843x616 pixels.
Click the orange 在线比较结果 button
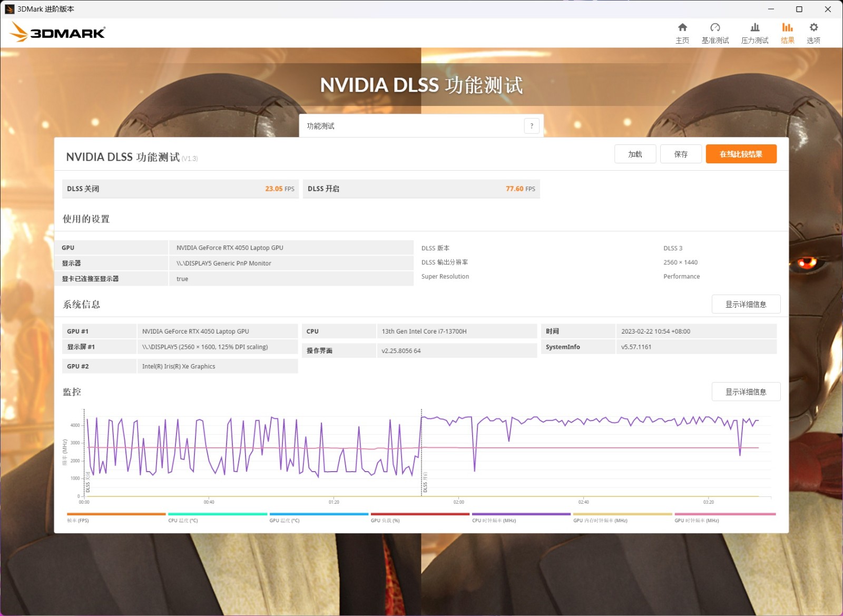click(x=741, y=154)
